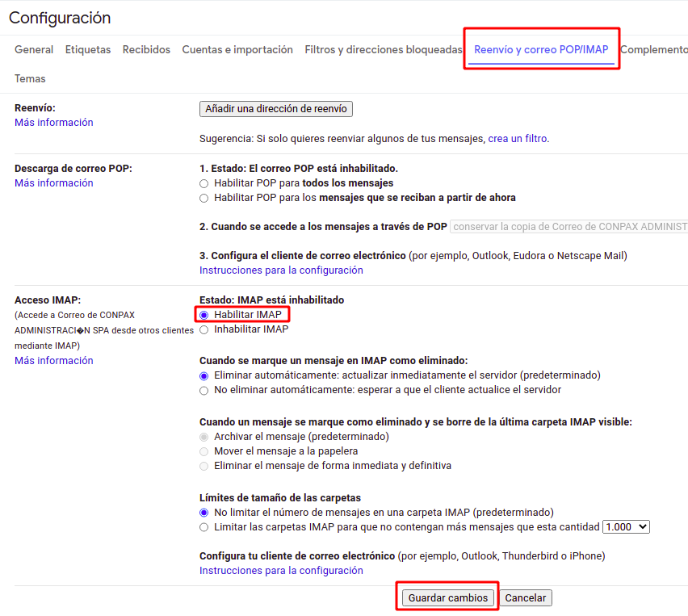Select Mover el mensaje a la papelera
Image resolution: width=688 pixels, height=616 pixels.
click(x=203, y=451)
